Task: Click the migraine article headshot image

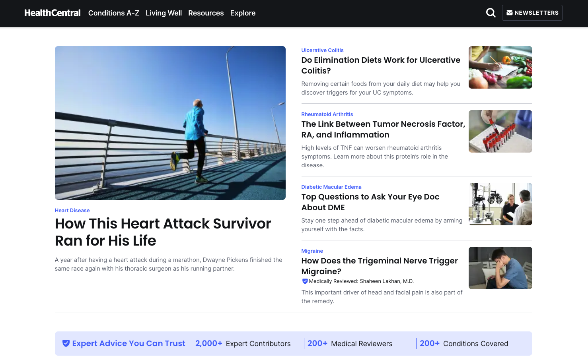Action: tap(500, 268)
